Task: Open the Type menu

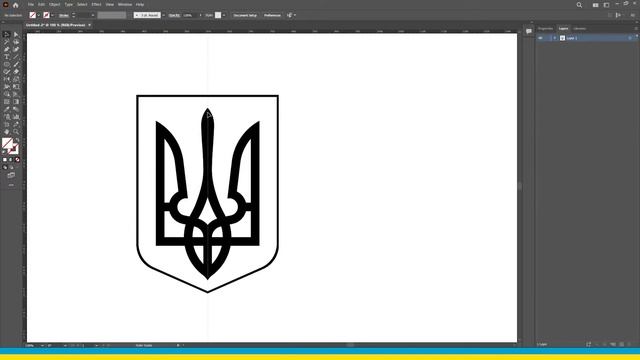Action: tap(69, 4)
